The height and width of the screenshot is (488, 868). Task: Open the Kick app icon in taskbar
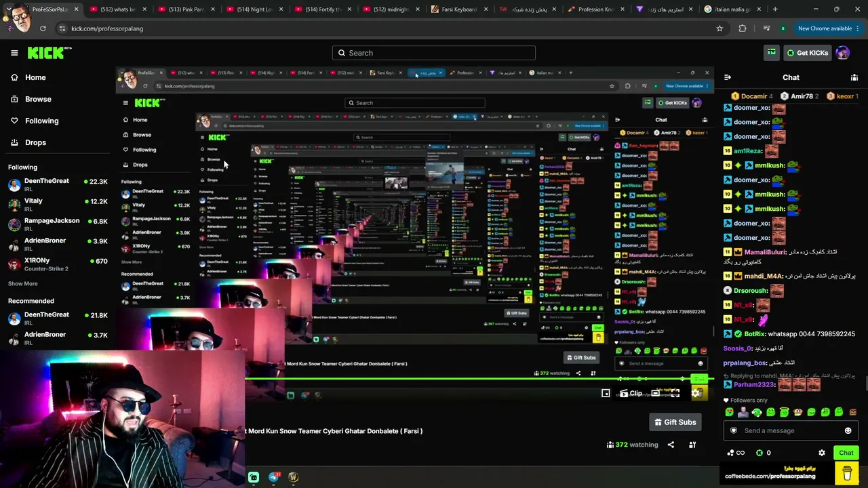254,477
